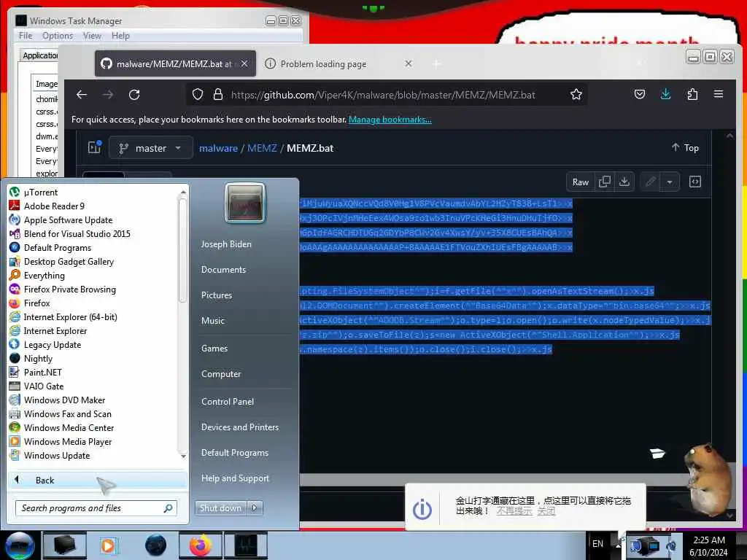Screen dimensions: 747x560
Task: Reload the page in Firefox
Action: click(134, 95)
